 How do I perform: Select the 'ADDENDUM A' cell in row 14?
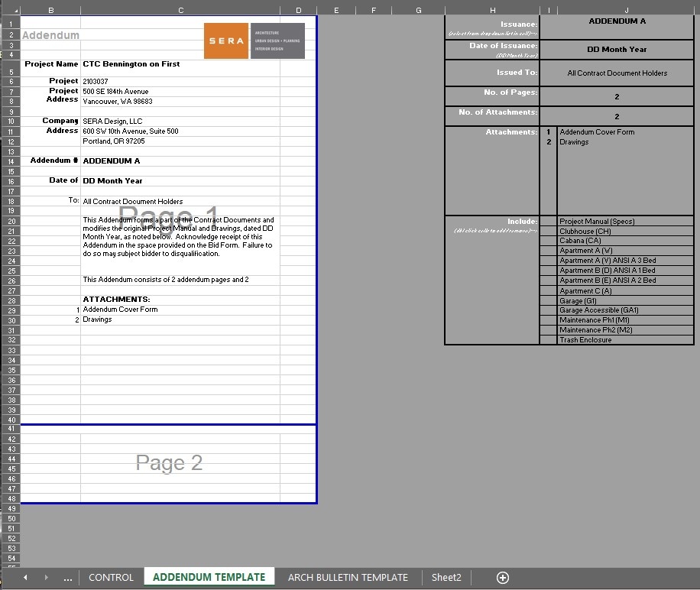click(x=180, y=161)
